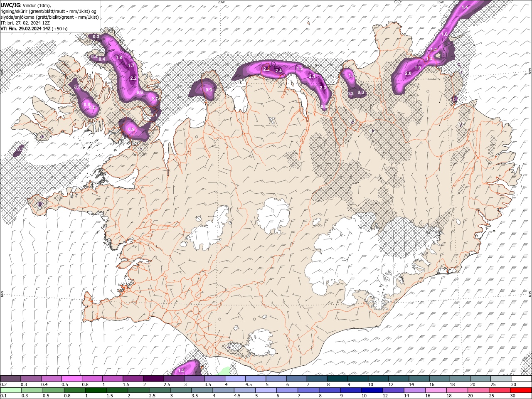532x399 pixels.
Task: Click the 2.3 snowfall value on north coast
Action: [323, 88]
